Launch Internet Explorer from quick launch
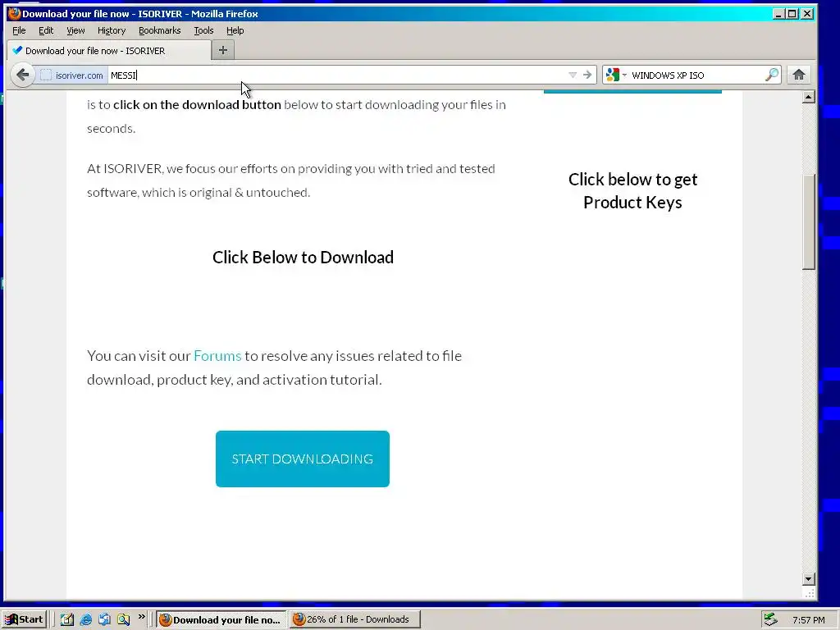This screenshot has width=840, height=630. tap(85, 619)
